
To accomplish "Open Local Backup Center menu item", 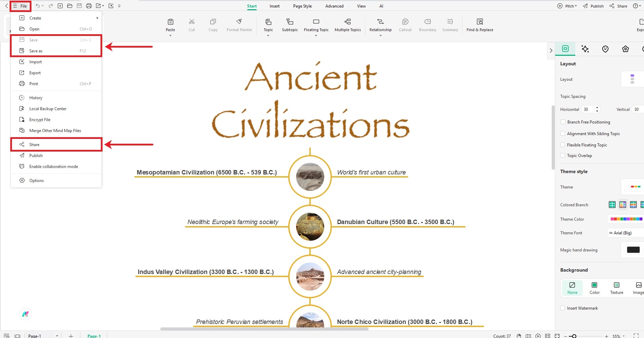I will point(56,108).
